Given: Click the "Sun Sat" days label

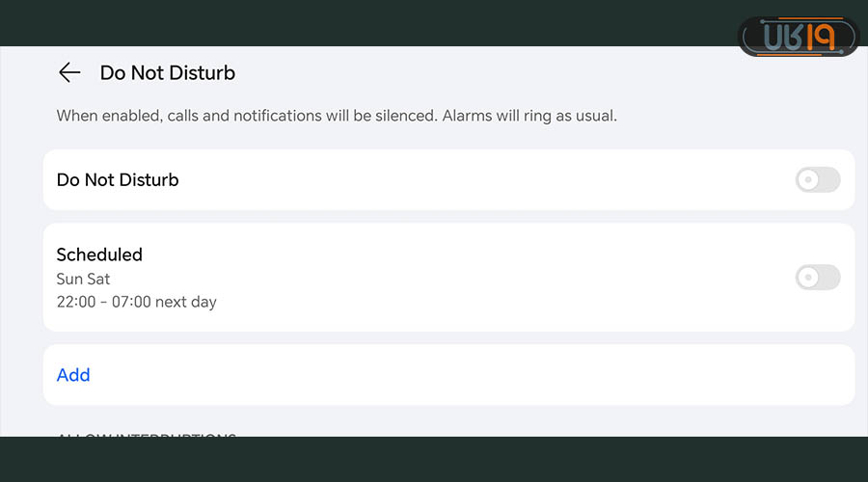Looking at the screenshot, I should point(83,279).
